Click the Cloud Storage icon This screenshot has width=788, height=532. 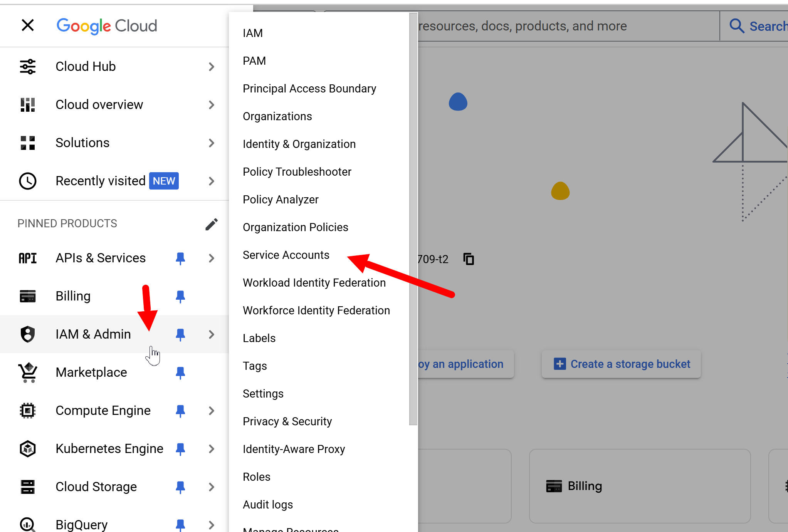coord(28,487)
